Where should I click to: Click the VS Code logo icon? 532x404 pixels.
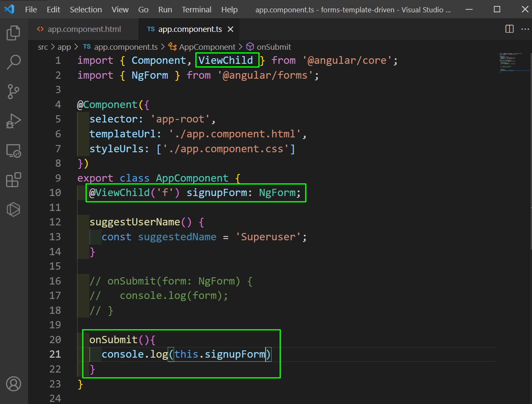[10, 9]
